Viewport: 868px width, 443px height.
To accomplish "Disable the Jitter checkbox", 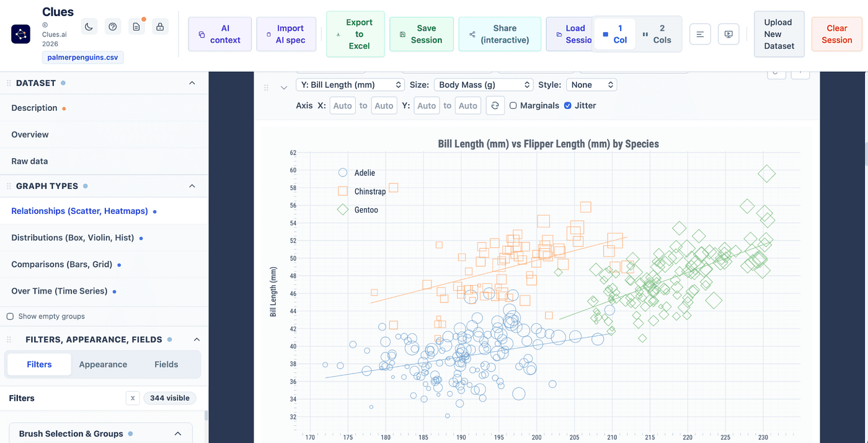I will pyautogui.click(x=568, y=106).
